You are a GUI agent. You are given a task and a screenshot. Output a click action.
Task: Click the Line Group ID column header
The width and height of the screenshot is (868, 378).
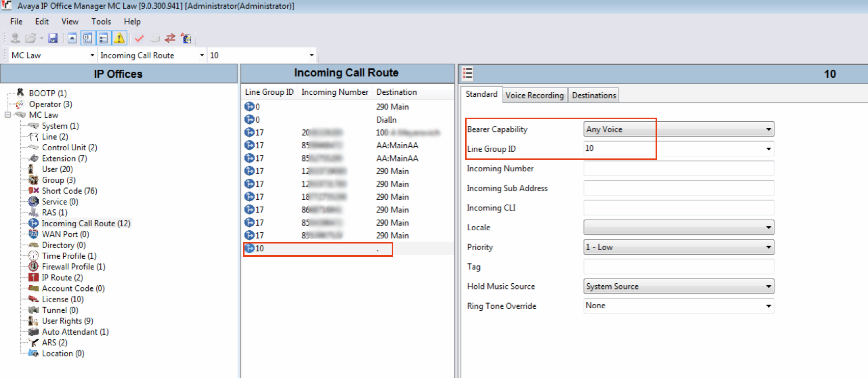[x=269, y=92]
